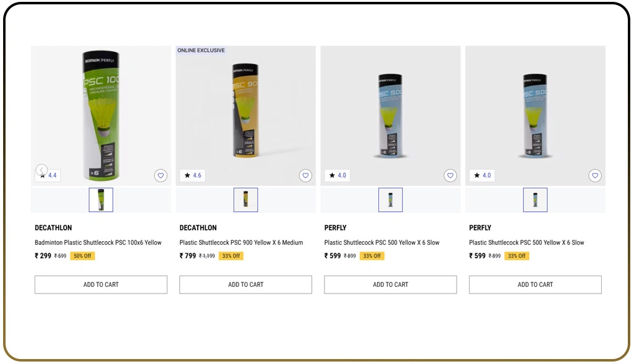This screenshot has width=634, height=364.
Task: Open the DECATHLON brand link on PSC 100
Action: pos(53,227)
